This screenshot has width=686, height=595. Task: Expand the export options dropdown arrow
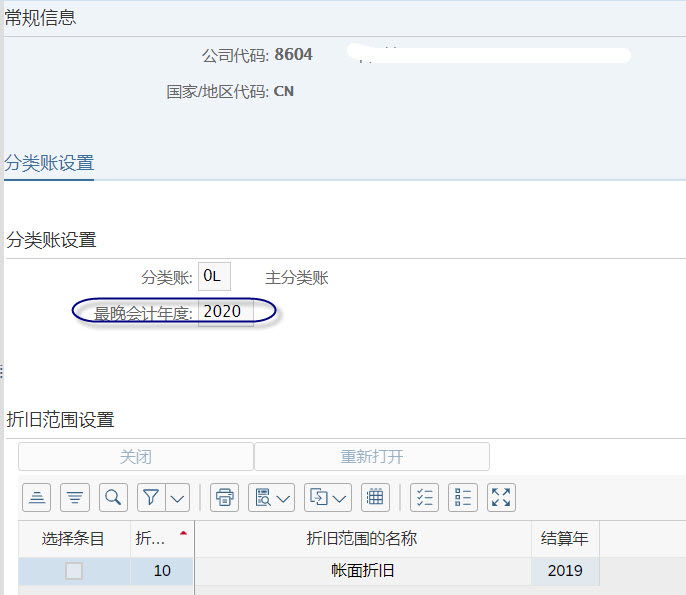point(340,498)
